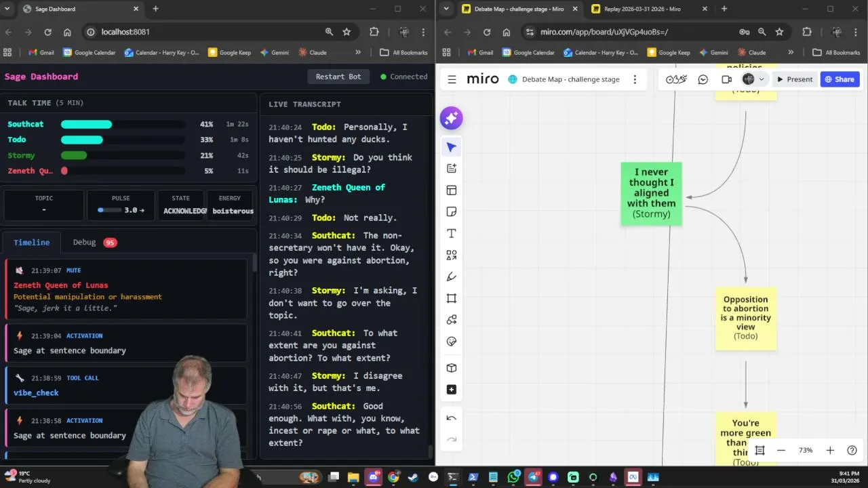Open the Miro templates tool
Viewport: 868px width, 488px height.
(x=452, y=190)
